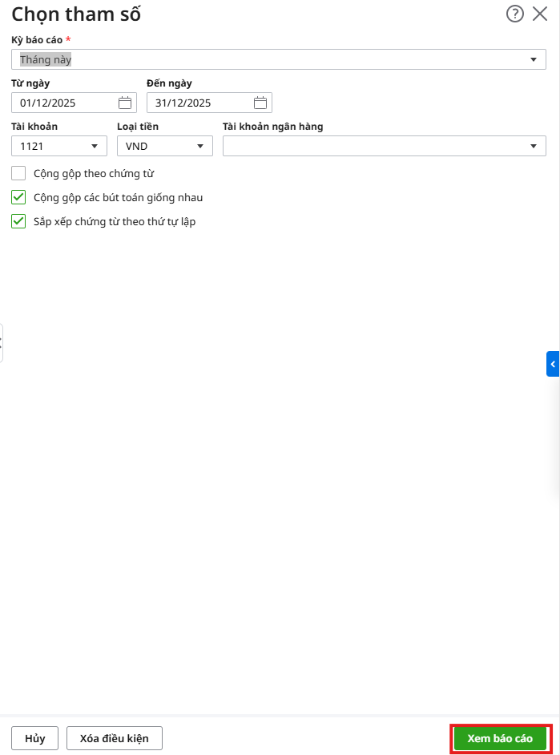The image size is (560, 755).
Task: Open the Từ ngày calendar picker icon
Action: point(125,103)
